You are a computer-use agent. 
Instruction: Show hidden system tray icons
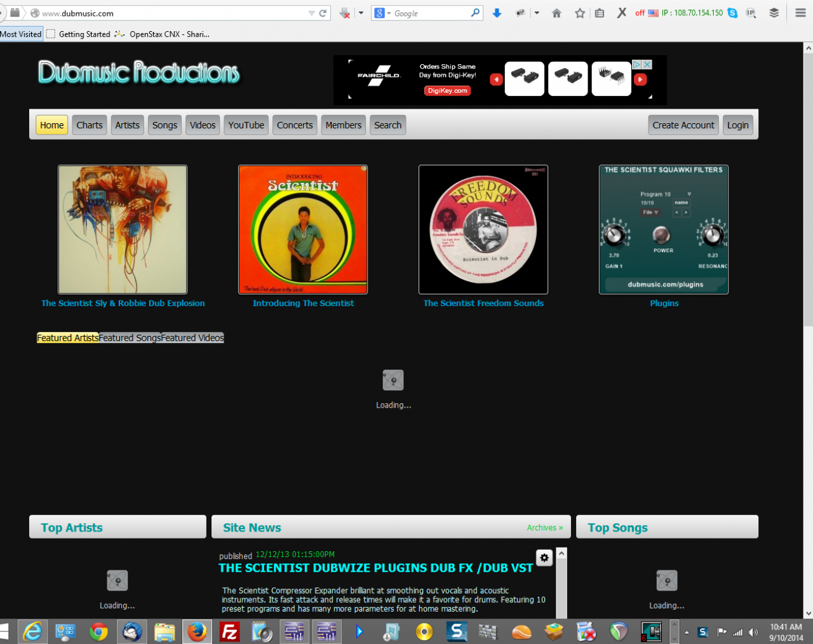coord(687,632)
